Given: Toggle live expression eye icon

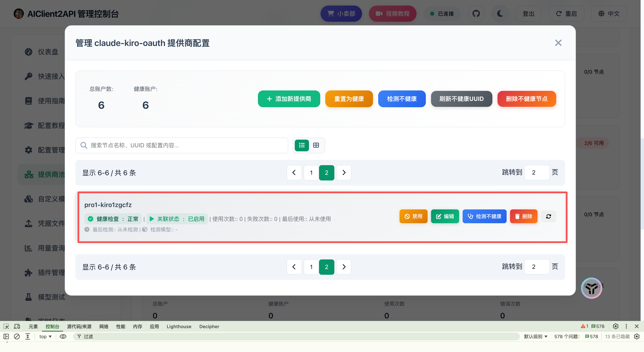Looking at the screenshot, I should pyautogui.click(x=63, y=336).
